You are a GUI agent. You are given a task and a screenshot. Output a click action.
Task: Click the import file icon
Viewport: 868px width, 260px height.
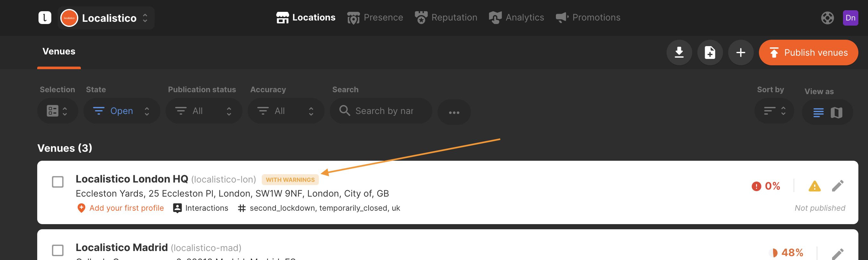click(710, 53)
